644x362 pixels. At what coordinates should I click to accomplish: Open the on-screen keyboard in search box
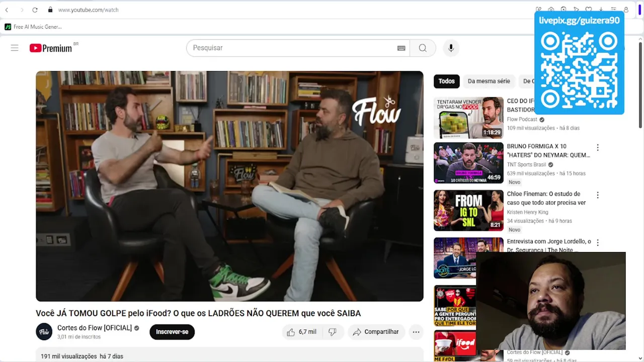[401, 48]
